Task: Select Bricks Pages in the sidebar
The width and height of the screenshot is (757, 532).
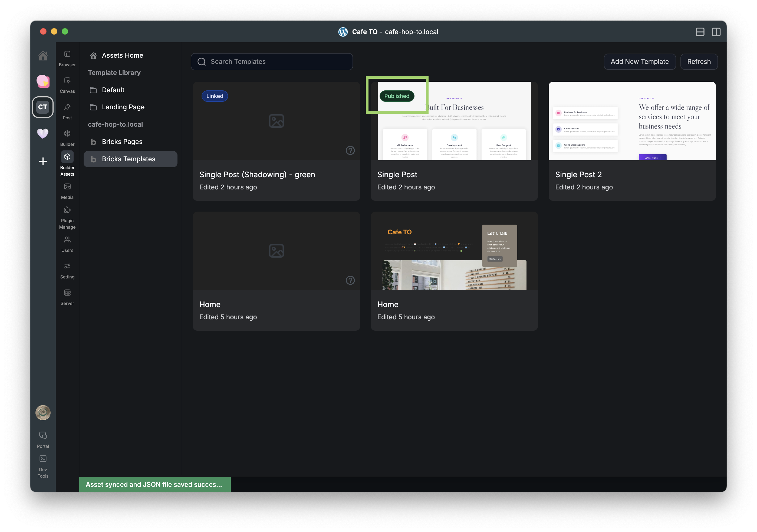Action: click(122, 142)
